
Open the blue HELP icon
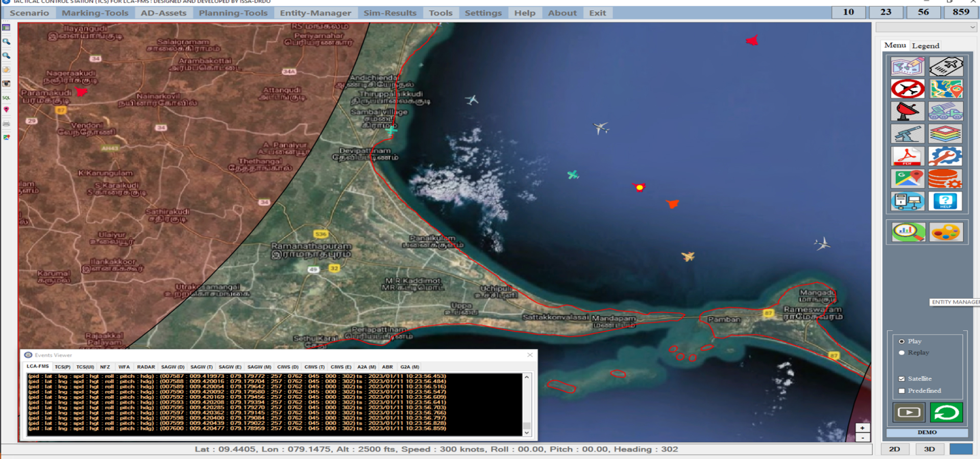tap(946, 201)
